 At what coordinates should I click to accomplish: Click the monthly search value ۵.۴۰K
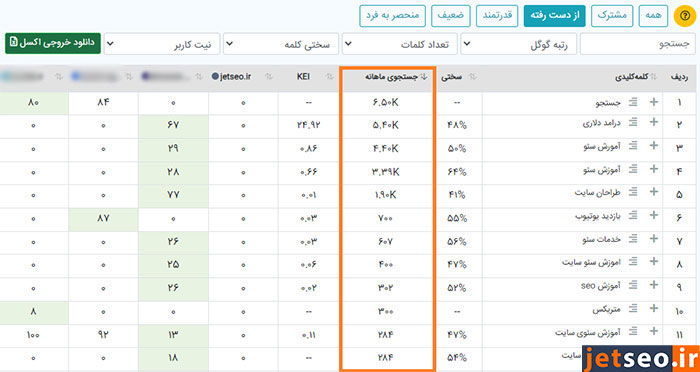pyautogui.click(x=385, y=125)
